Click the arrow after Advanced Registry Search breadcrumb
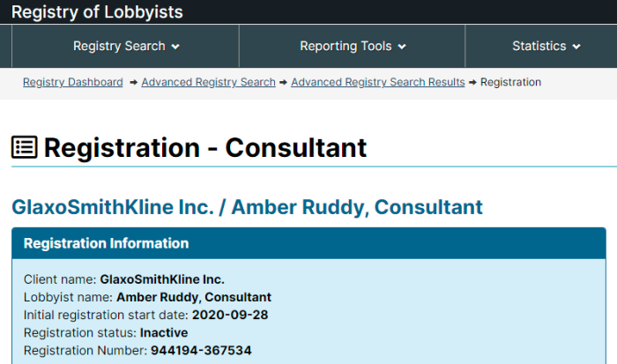 283,82
